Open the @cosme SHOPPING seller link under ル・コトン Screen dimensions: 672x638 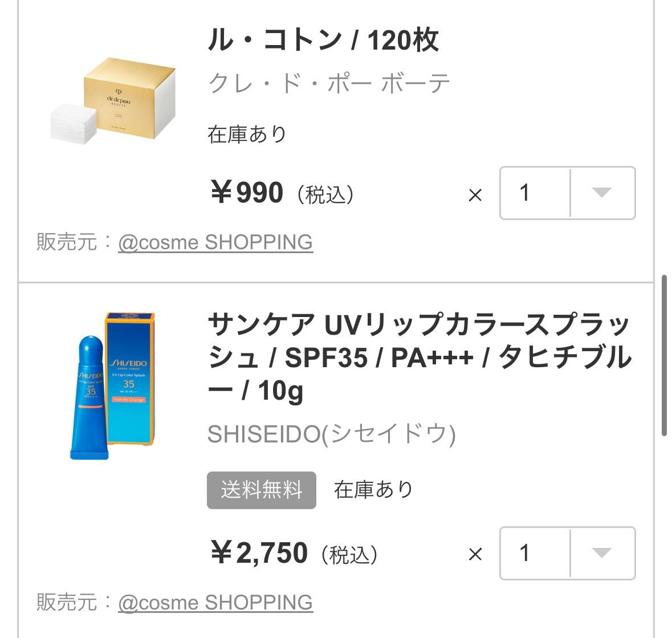[215, 242]
